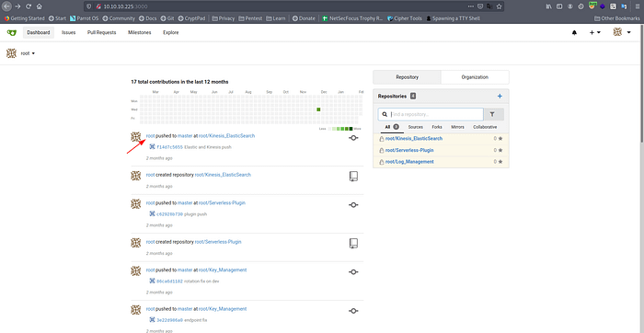The width and height of the screenshot is (644, 333).
Task: Expand the create-new plus dropdown
Action: point(595,32)
